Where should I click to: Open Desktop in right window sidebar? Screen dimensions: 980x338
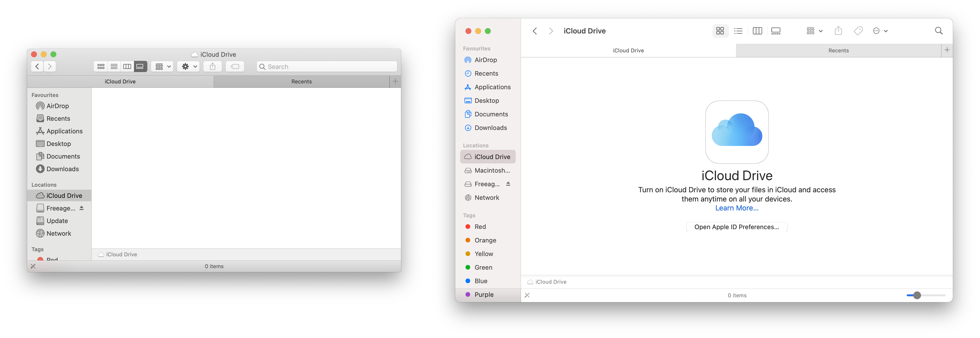488,100
